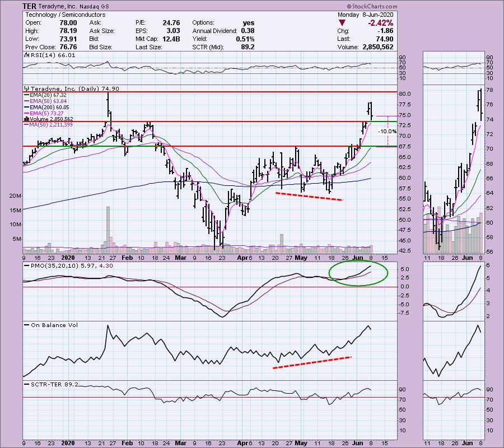Click the line marker beside On Balance Vol
Image resolution: width=504 pixels, height=448 pixels.
pyautogui.click(x=26, y=325)
